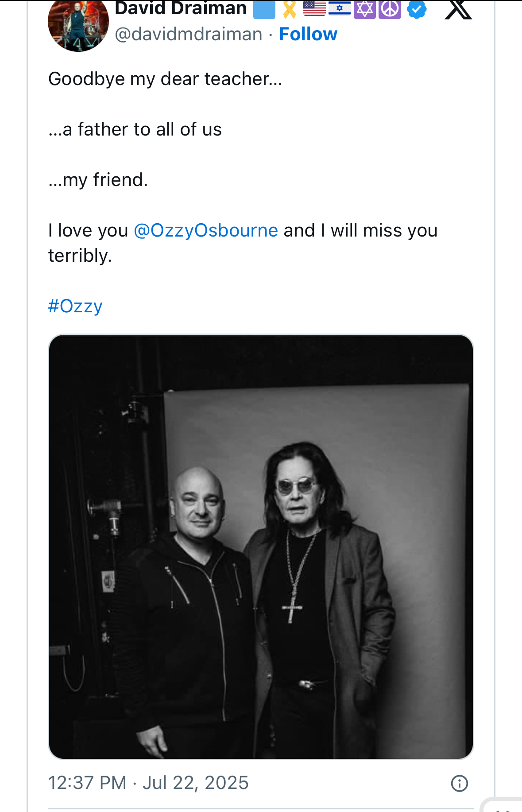The height and width of the screenshot is (812, 522).
Task: Click the "Goodbye my dear teacher..." line
Action: click(165, 79)
